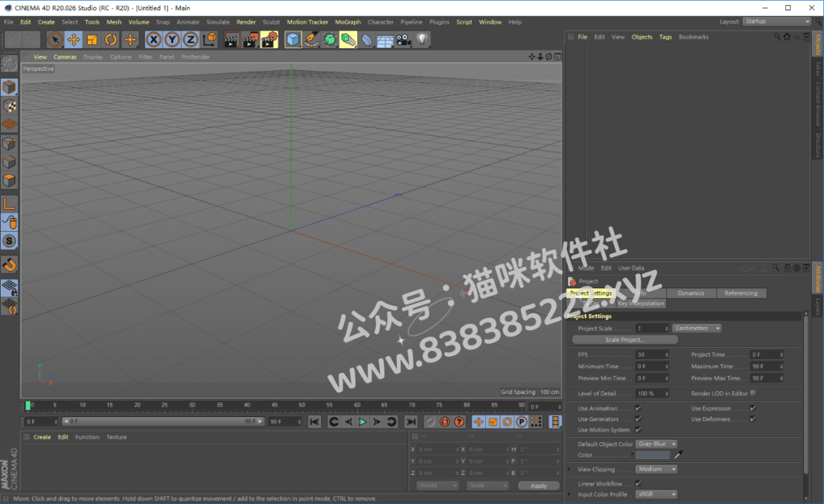Open Scale mode dropdown in coordinates
The width and height of the screenshot is (824, 504).
point(487,486)
